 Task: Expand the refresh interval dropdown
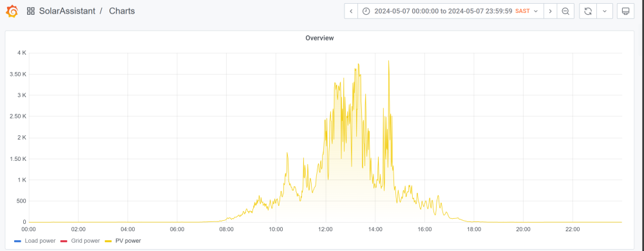coord(605,11)
